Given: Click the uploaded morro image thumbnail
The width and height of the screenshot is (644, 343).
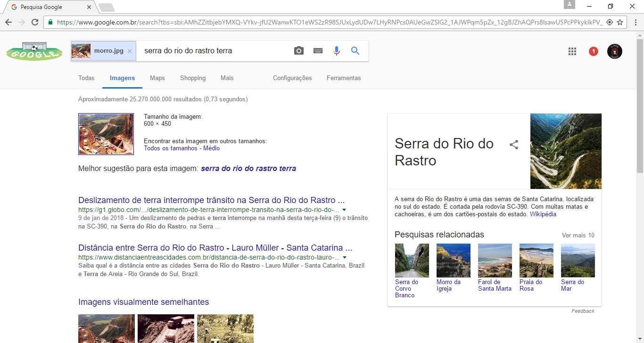Looking at the screenshot, I should coord(106,134).
